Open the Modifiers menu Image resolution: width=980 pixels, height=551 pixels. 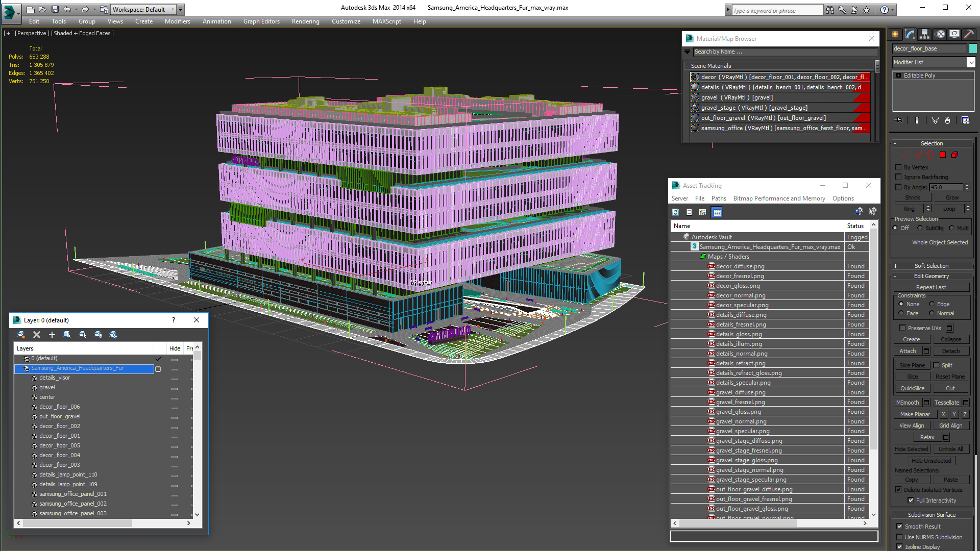point(178,21)
